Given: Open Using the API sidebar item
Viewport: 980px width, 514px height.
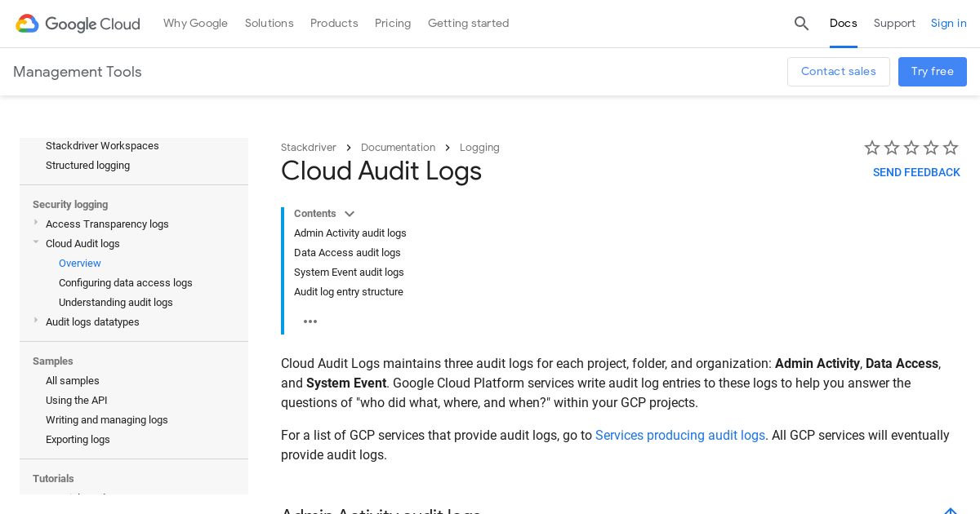Looking at the screenshot, I should click(x=77, y=401).
